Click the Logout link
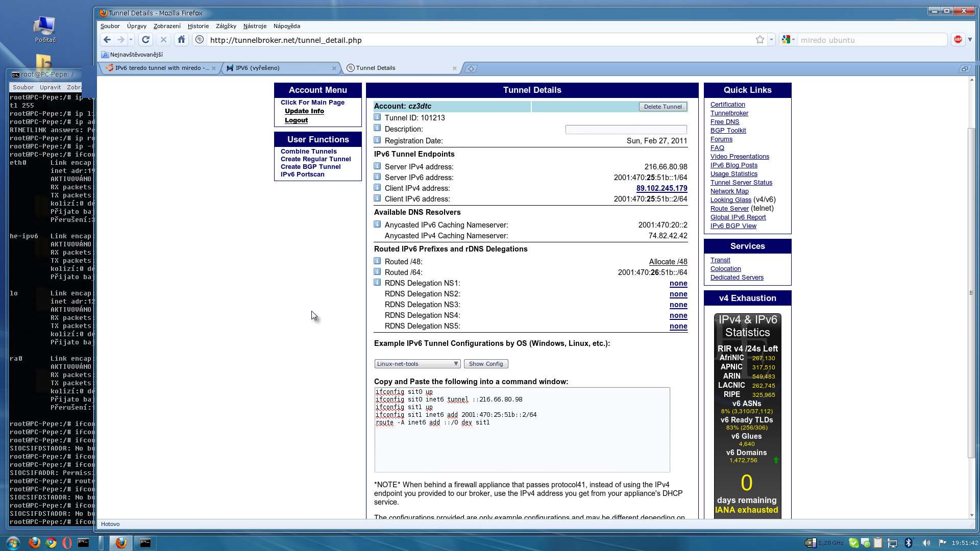 [296, 120]
